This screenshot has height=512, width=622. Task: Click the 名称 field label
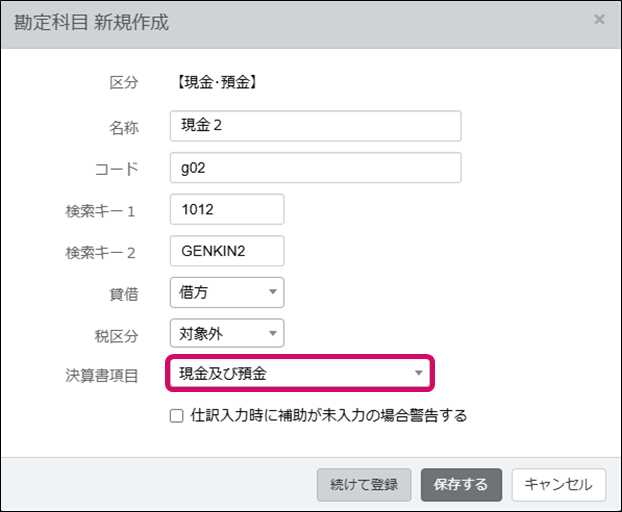pos(124,127)
